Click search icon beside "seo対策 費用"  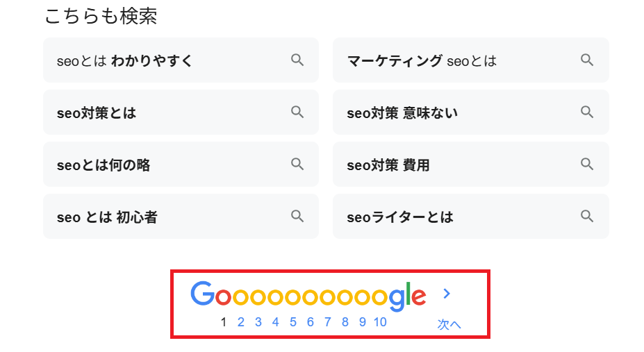click(587, 165)
